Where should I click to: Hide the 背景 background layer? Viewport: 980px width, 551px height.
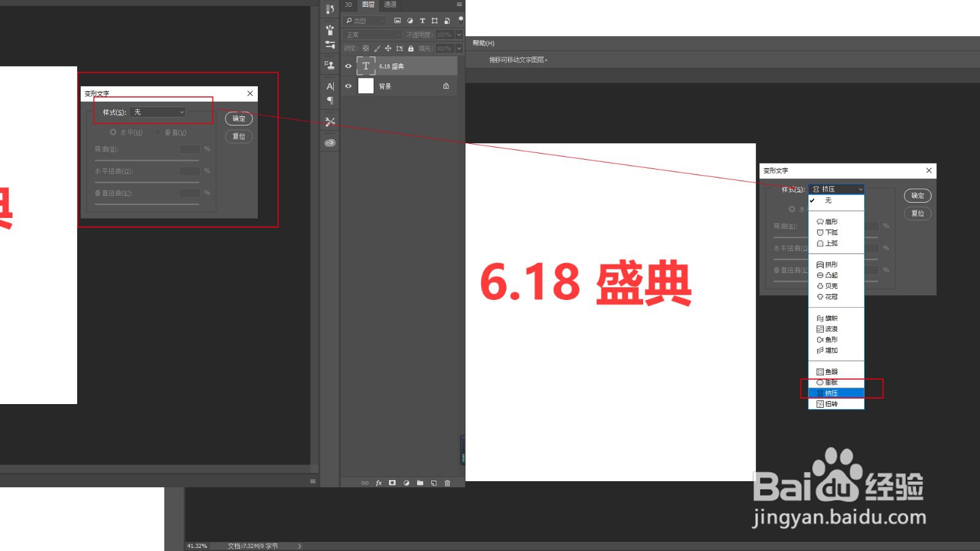coord(348,86)
